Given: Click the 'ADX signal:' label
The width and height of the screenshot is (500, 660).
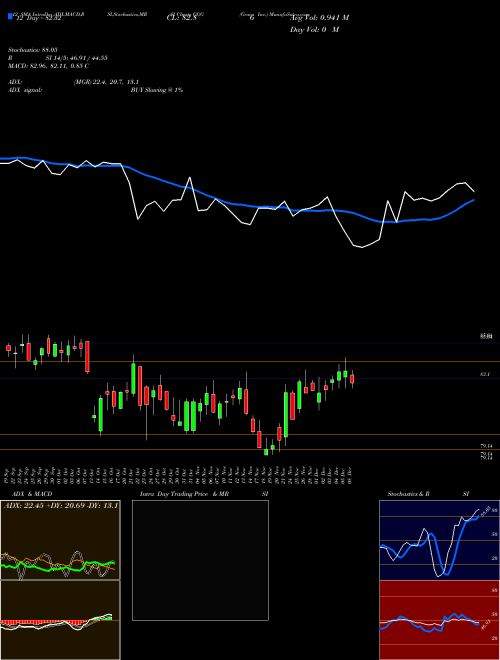Looking at the screenshot, I should 25,90.
